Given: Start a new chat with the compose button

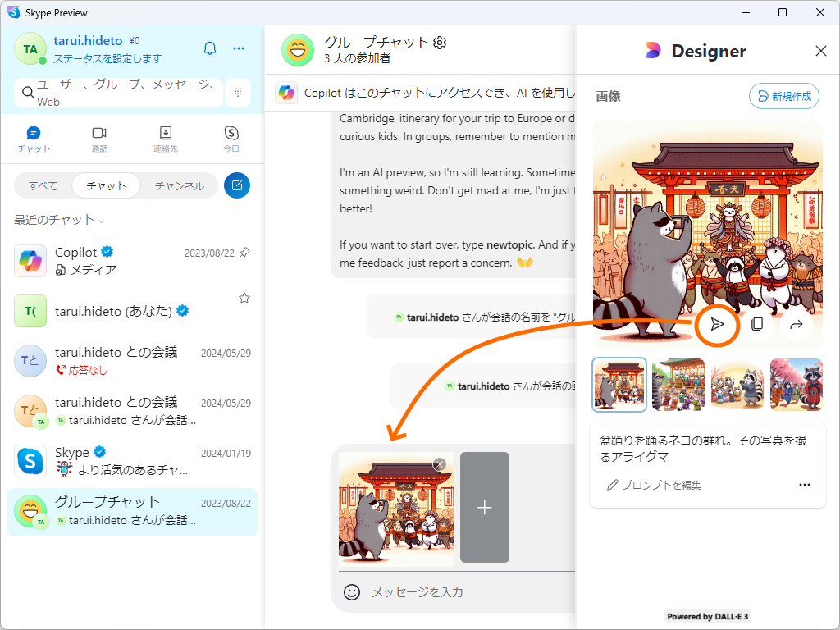Looking at the screenshot, I should coord(237,185).
